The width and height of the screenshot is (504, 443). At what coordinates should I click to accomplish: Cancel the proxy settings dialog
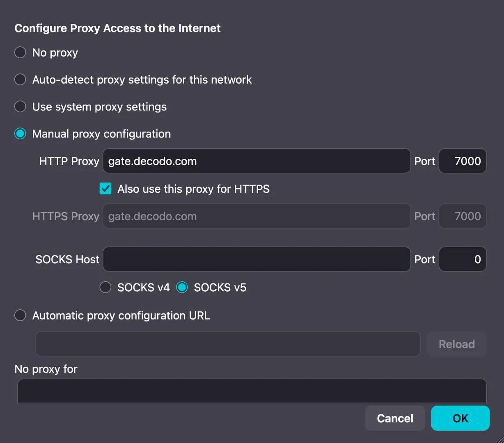[x=395, y=418]
